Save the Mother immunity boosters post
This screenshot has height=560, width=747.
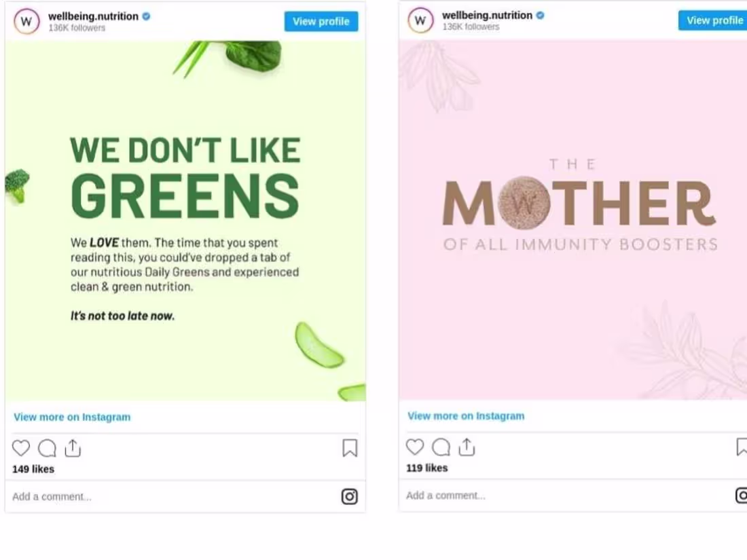tap(742, 447)
